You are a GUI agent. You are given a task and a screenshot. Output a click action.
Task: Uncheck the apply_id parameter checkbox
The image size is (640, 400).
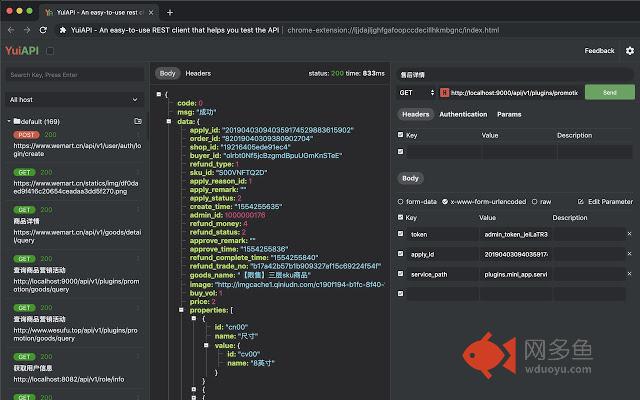coord(401,254)
